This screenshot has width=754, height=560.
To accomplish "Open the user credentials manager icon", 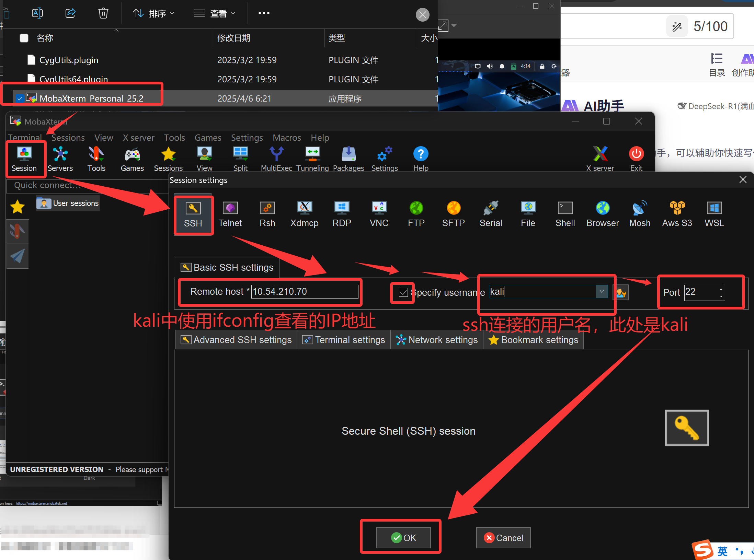I will pyautogui.click(x=621, y=292).
